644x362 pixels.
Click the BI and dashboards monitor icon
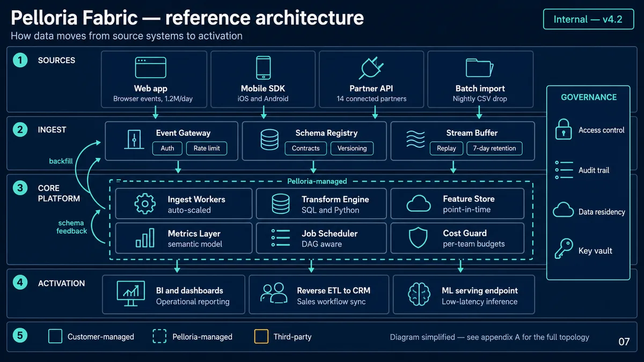click(x=130, y=294)
